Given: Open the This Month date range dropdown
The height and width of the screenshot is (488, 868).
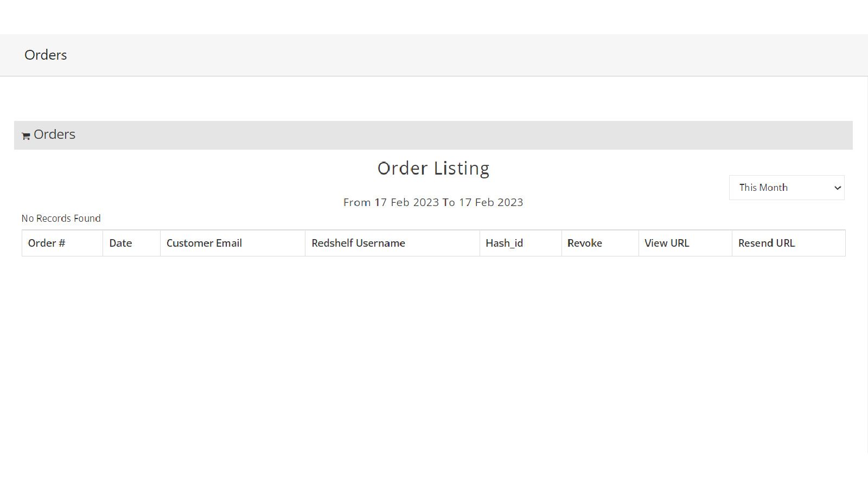Looking at the screenshot, I should [787, 188].
